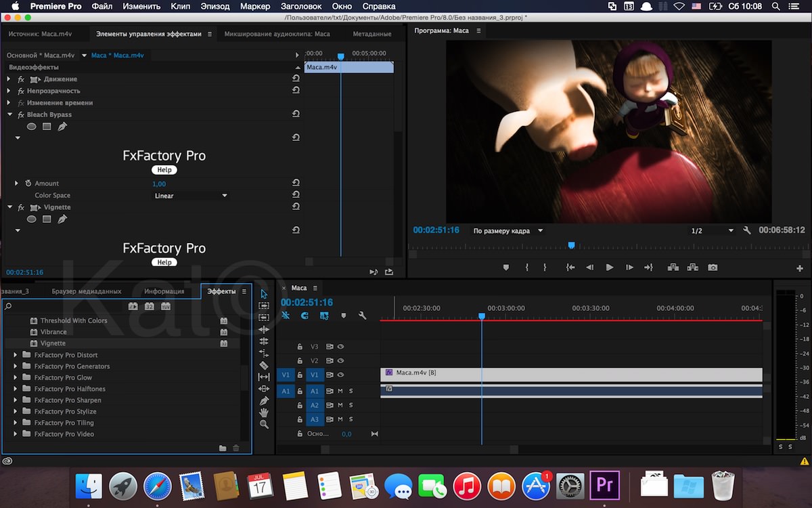Screen dimensions: 812x508
Task: Reset the Amount parameter
Action: pyautogui.click(x=296, y=184)
